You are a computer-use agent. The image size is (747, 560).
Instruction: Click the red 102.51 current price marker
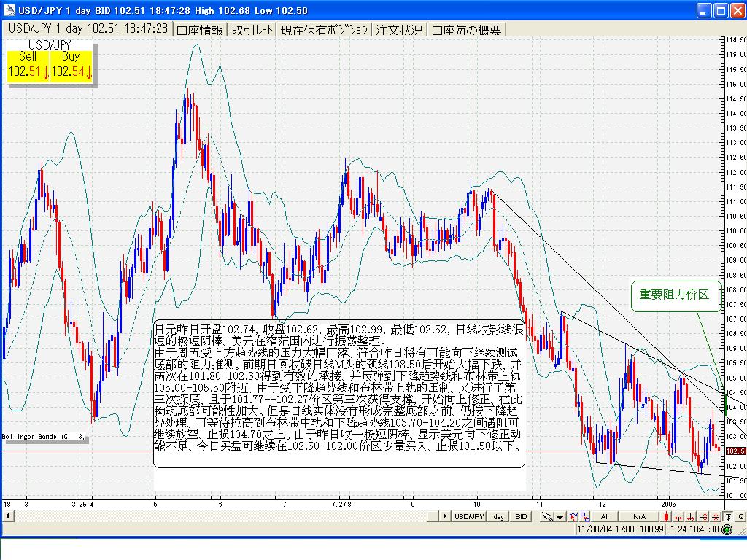click(x=735, y=451)
